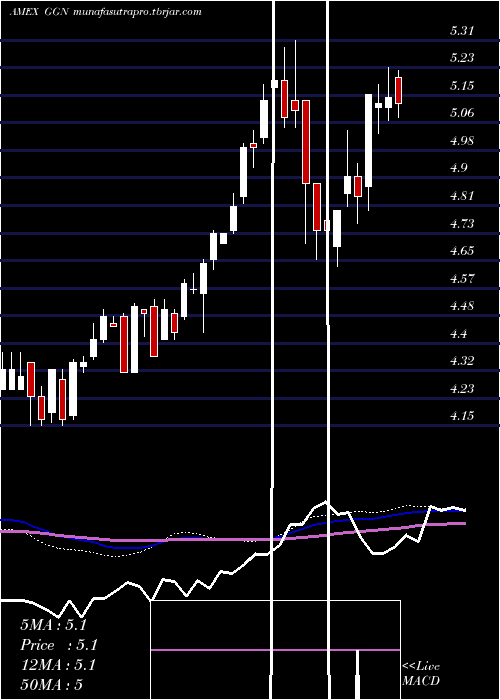Screen dimensions: 500x700
Task: Click the 5.23 price axis label
Action: 462,58
